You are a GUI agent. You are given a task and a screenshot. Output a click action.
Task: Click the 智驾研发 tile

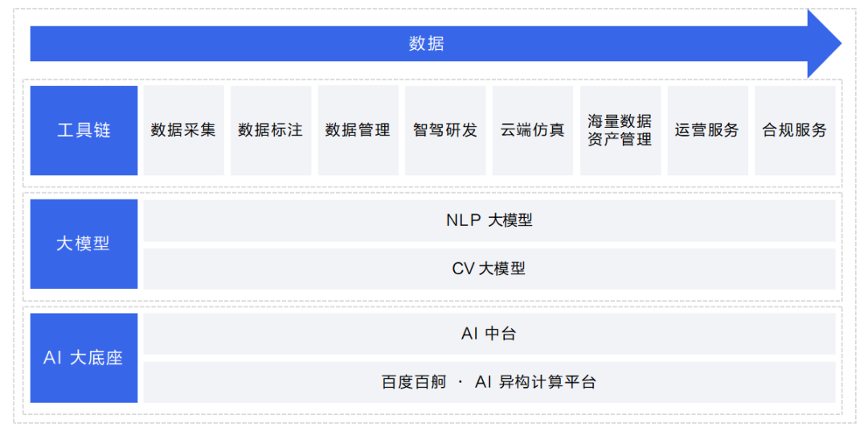(x=445, y=130)
